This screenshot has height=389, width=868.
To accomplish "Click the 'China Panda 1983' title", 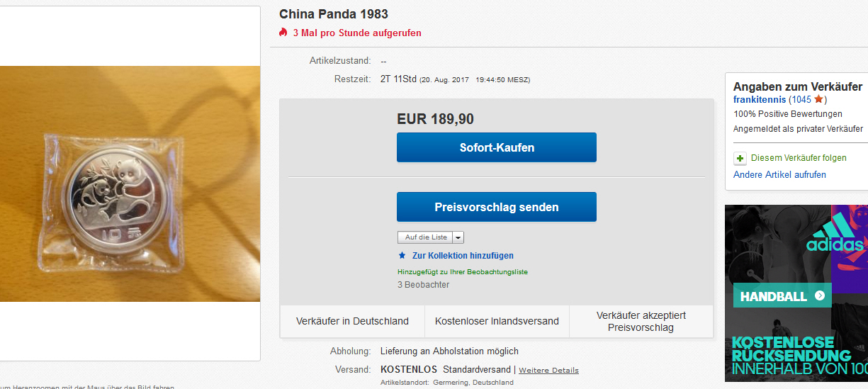I will pyautogui.click(x=334, y=14).
